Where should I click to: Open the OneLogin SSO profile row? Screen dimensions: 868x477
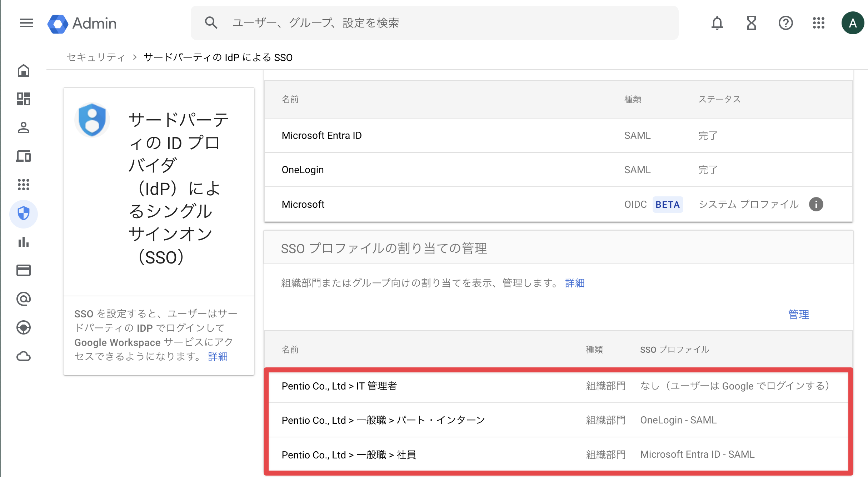(558, 170)
